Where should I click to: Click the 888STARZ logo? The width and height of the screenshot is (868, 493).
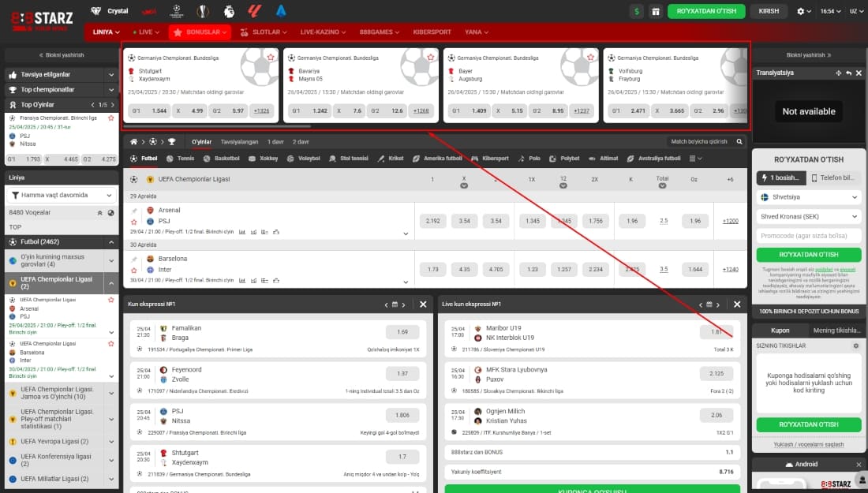click(43, 21)
